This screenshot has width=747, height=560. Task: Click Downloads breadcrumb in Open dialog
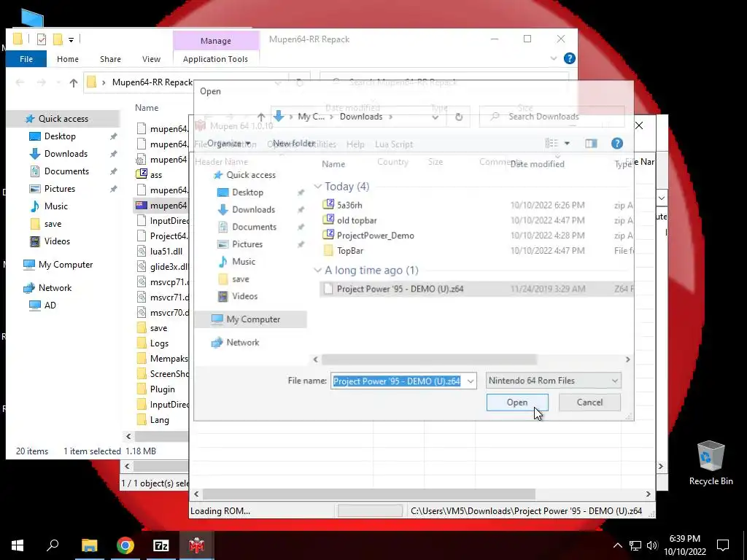click(x=360, y=117)
